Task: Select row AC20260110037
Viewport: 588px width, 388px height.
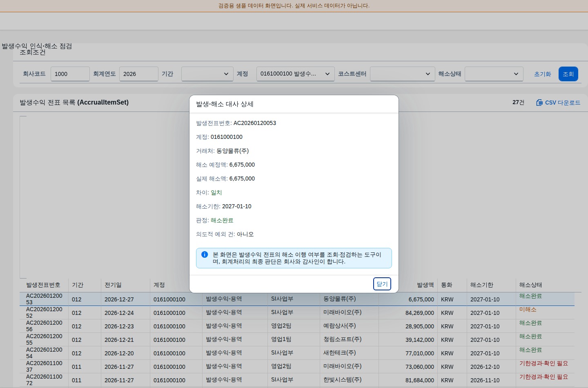Action: [297, 366]
